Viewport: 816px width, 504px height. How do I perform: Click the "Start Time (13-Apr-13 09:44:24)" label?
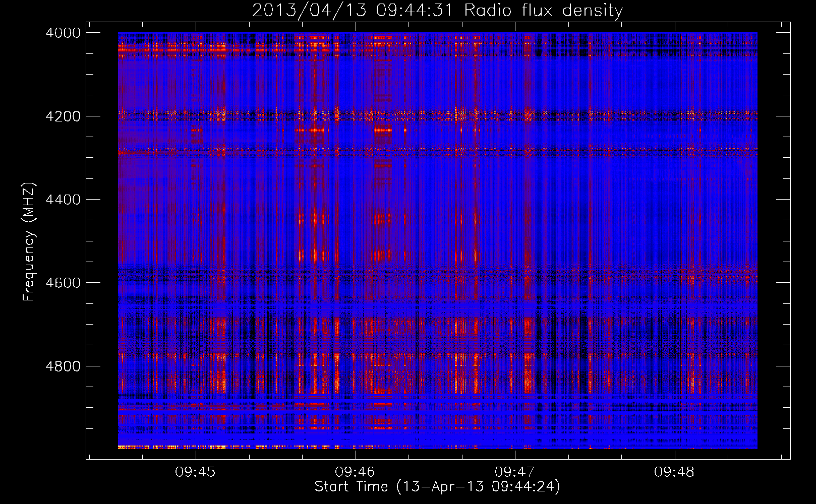437,487
